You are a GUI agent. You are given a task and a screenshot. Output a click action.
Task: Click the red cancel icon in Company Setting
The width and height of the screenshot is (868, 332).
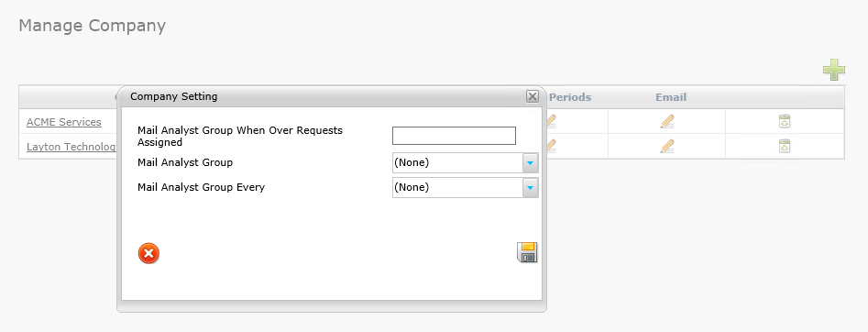148,253
